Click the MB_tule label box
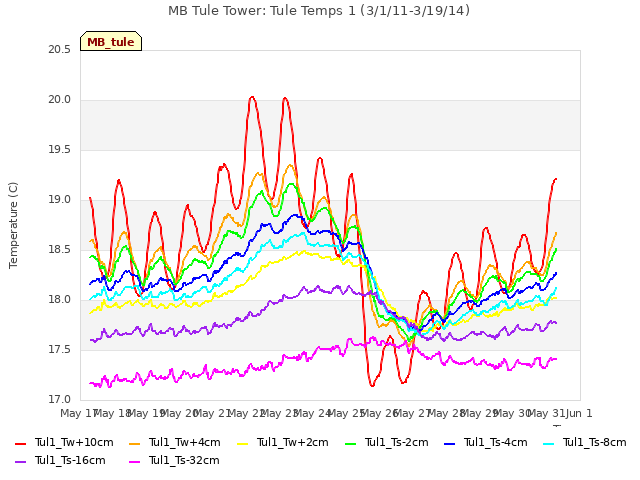Screen dimensions: 640x480 [x=111, y=41]
